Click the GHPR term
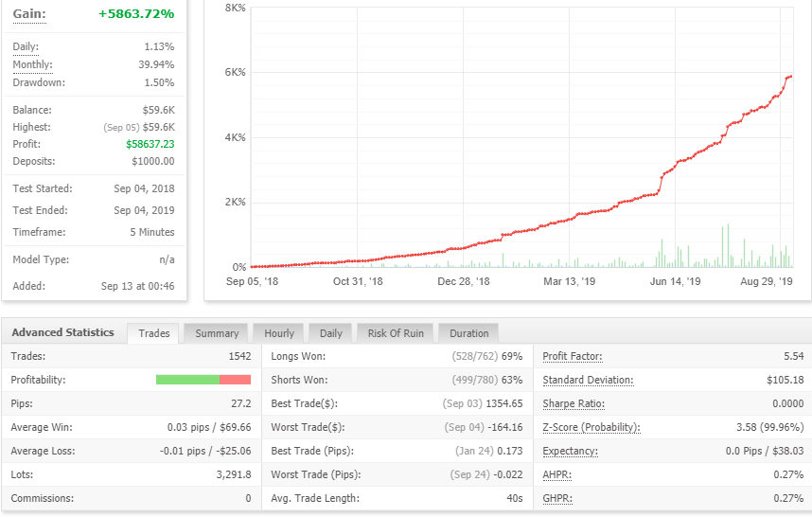The width and height of the screenshot is (812, 517). [557, 498]
